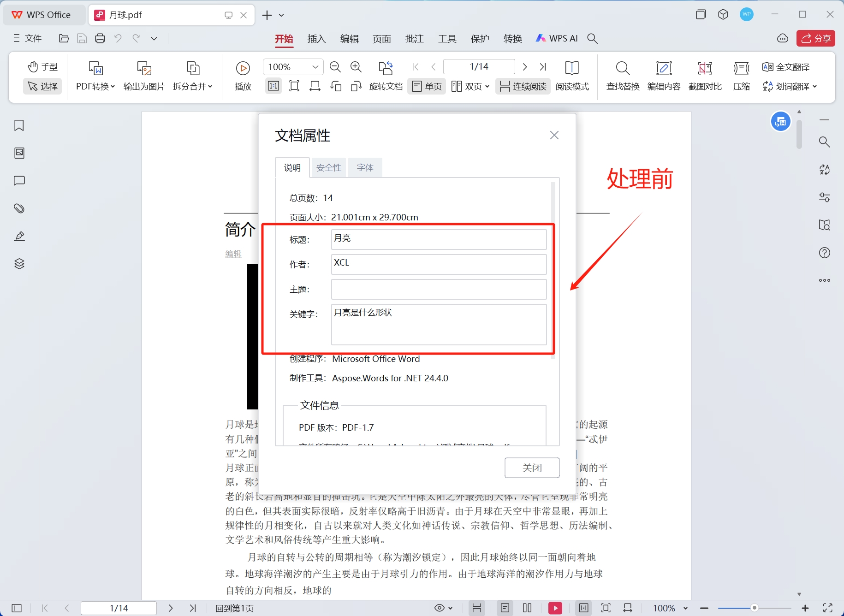Image resolution: width=844 pixels, height=616 pixels.
Task: Expand the PDF转换 dropdown
Action: (112, 87)
